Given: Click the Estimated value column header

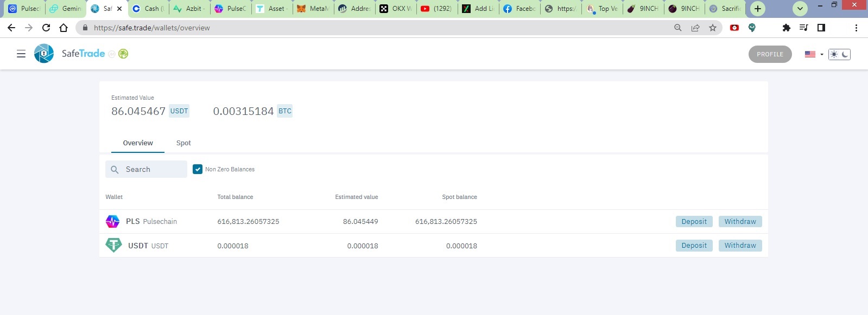Looking at the screenshot, I should (x=357, y=197).
